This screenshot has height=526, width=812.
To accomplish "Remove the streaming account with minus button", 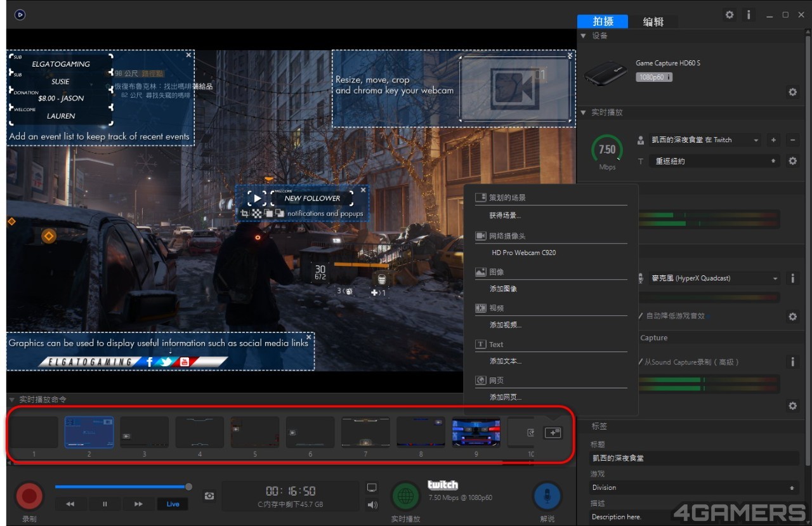I will tap(792, 140).
